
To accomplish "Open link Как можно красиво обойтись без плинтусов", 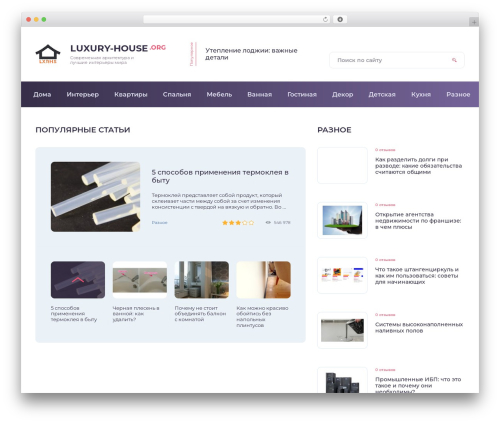I will pos(262,316).
